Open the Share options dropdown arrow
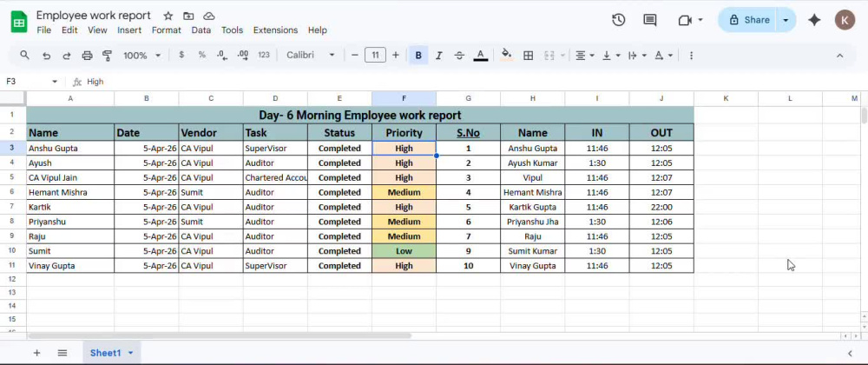This screenshot has width=868, height=365. 786,20
